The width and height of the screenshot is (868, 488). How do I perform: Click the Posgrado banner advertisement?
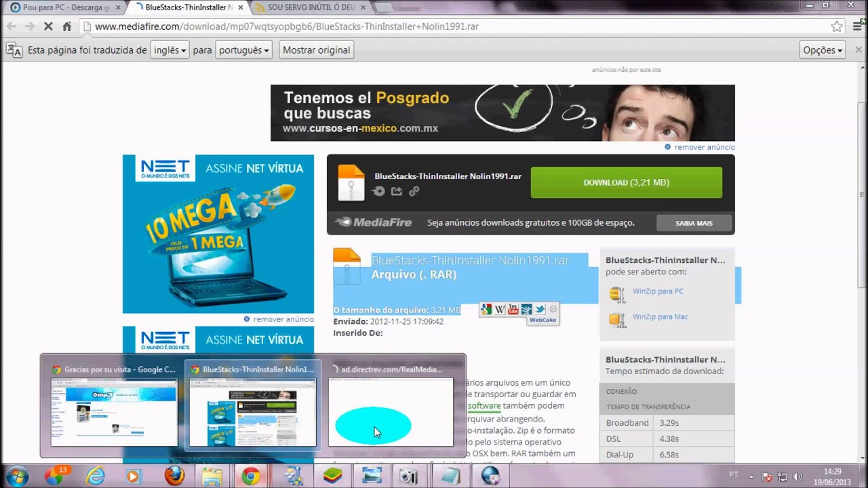(x=502, y=113)
